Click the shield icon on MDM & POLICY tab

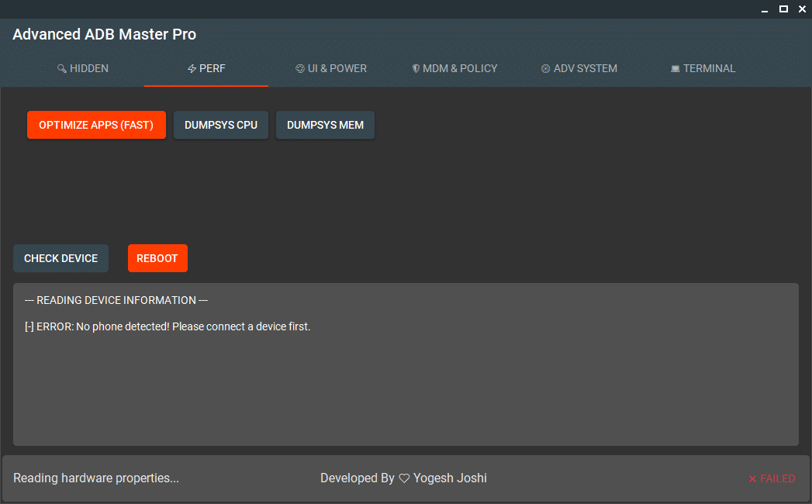click(x=416, y=67)
